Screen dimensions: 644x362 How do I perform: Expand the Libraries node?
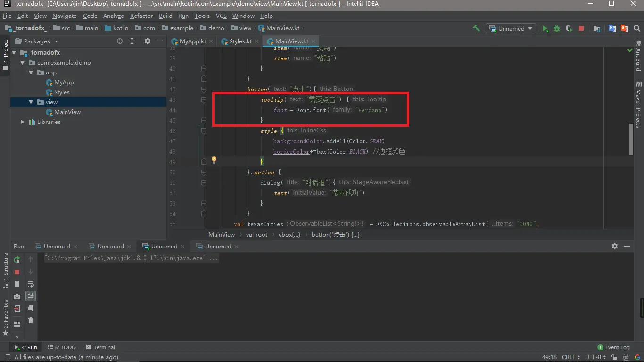[x=22, y=122]
